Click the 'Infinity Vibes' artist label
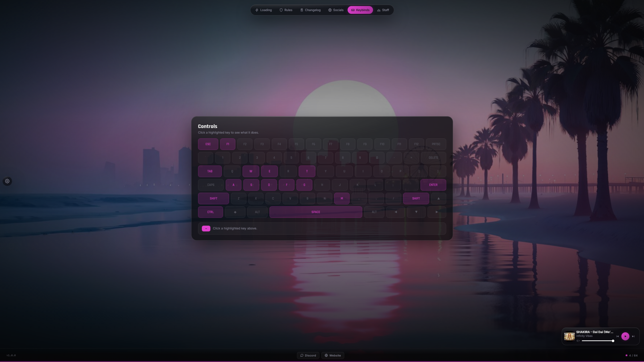 [584, 336]
